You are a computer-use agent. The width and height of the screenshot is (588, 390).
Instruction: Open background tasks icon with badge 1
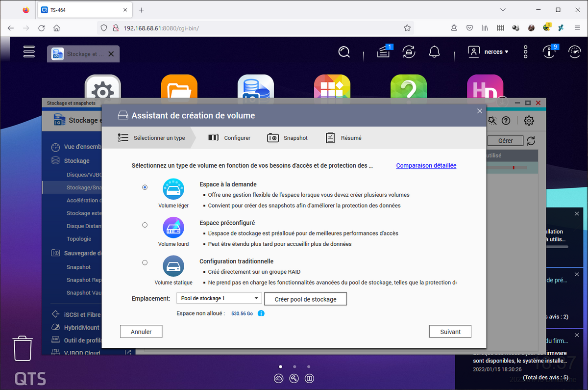(x=384, y=51)
